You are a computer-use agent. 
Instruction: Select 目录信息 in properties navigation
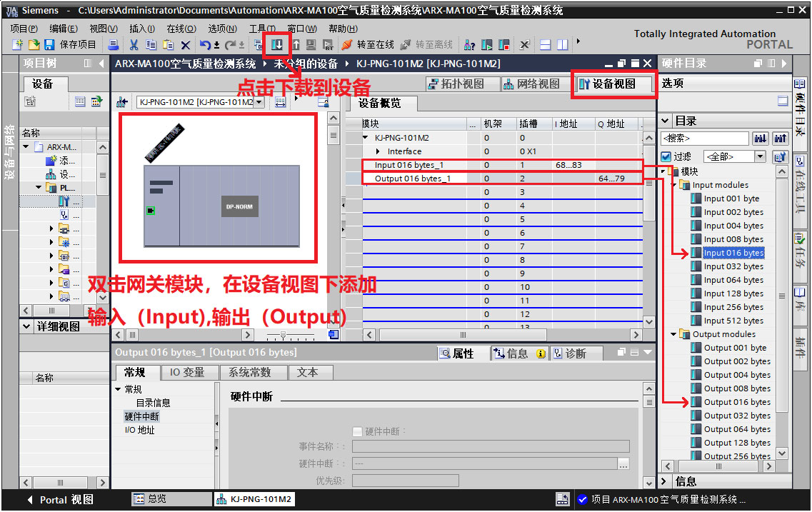pos(153,403)
